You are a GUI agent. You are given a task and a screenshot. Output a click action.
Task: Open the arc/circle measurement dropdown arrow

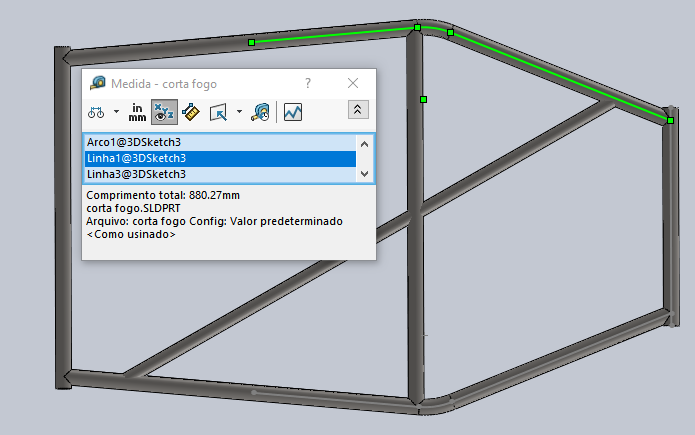[x=116, y=112]
